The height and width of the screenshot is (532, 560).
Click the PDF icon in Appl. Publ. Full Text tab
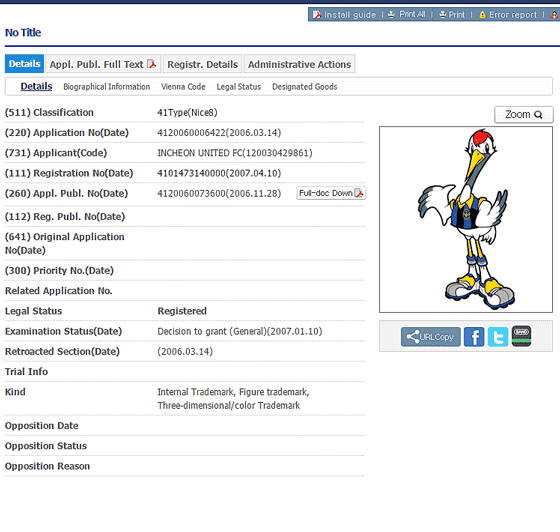click(152, 64)
